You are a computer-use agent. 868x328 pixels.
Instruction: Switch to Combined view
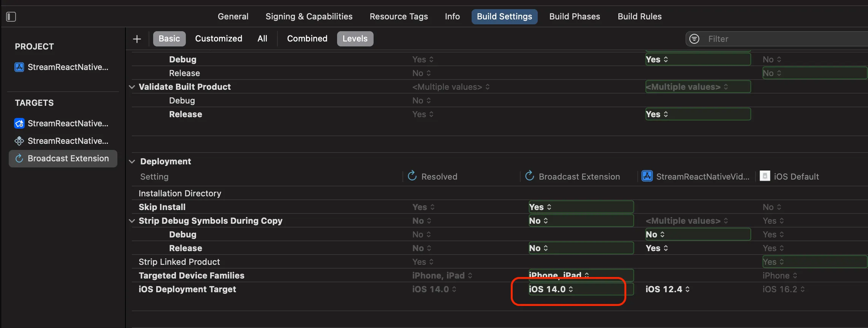pos(307,39)
